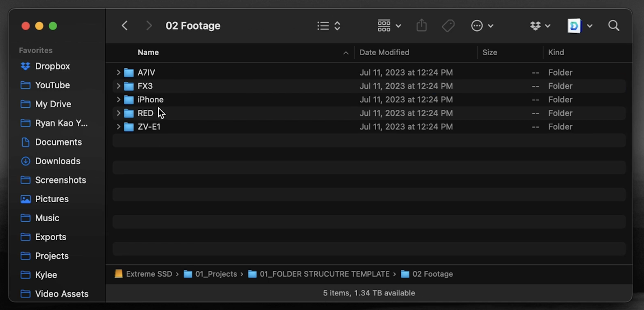Viewport: 644px width, 310px height.
Task: Select the RED folder icon
Action: pyautogui.click(x=129, y=113)
